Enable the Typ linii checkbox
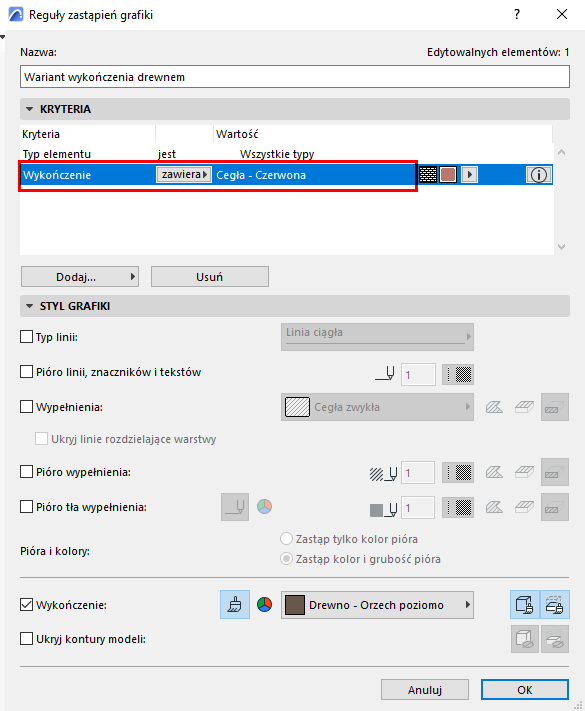Image resolution: width=585 pixels, height=711 pixels. coord(26,337)
